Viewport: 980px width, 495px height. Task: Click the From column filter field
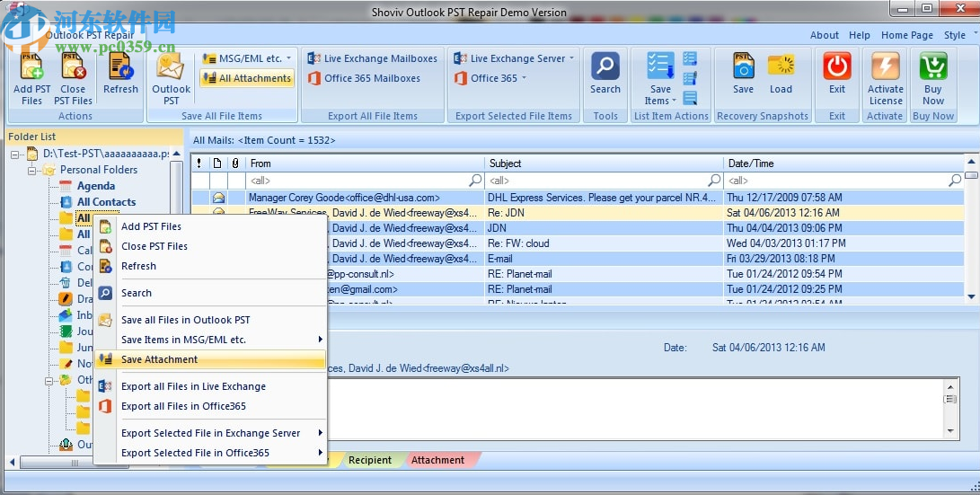point(359,181)
